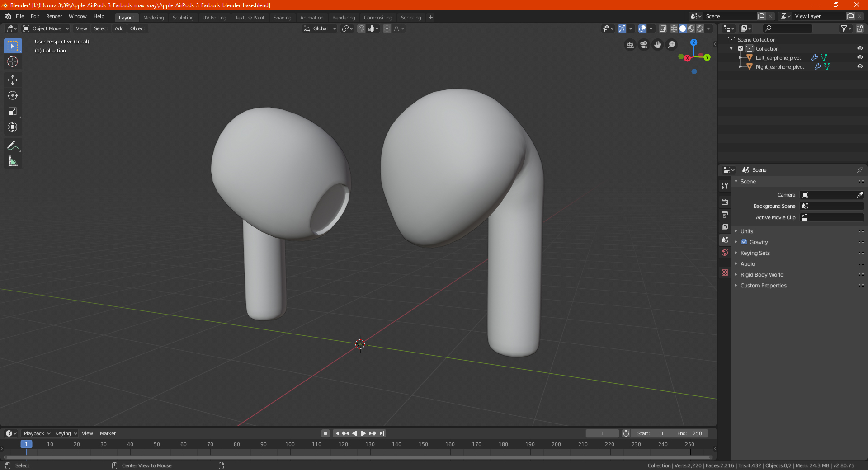Toggle the Show Overlays button
The height and width of the screenshot is (470, 868).
tap(642, 28)
